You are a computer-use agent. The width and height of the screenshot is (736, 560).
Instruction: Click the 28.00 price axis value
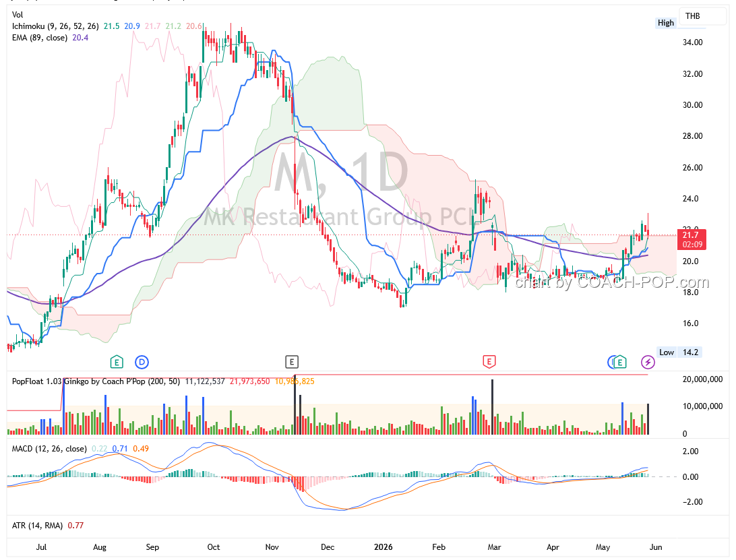point(692,136)
